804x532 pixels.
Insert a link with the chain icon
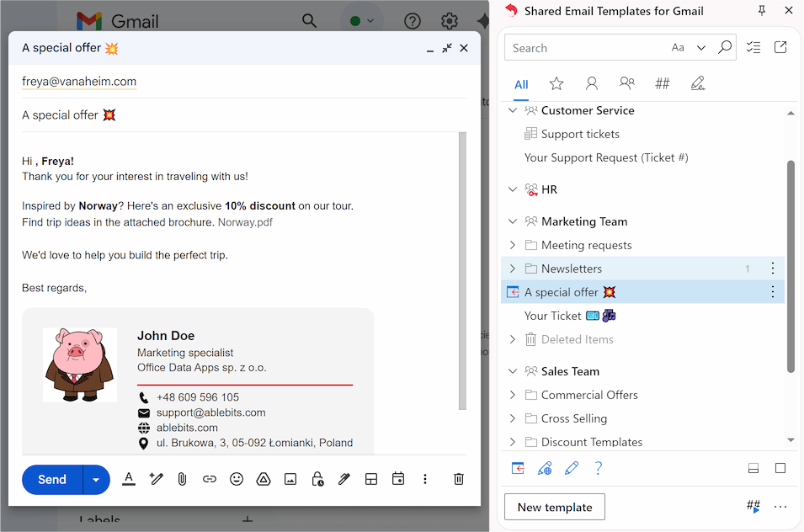[x=209, y=479]
